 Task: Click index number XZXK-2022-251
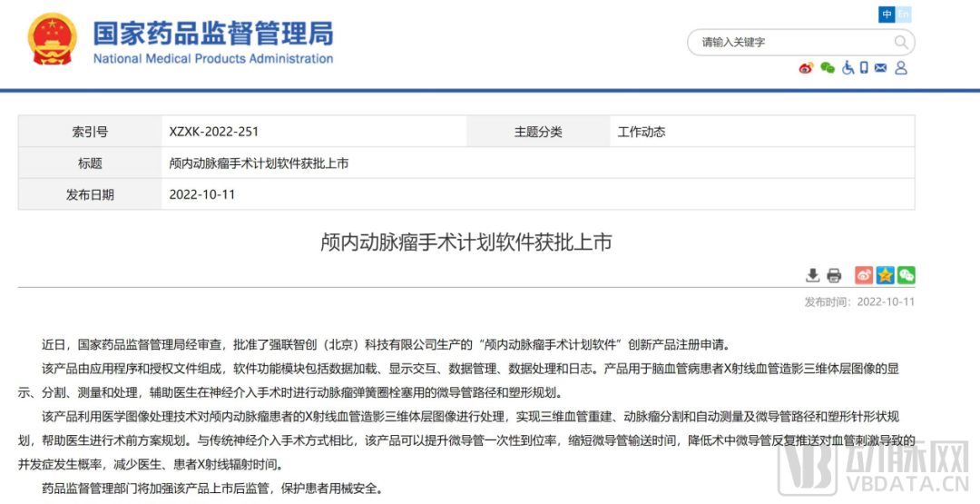click(x=214, y=132)
